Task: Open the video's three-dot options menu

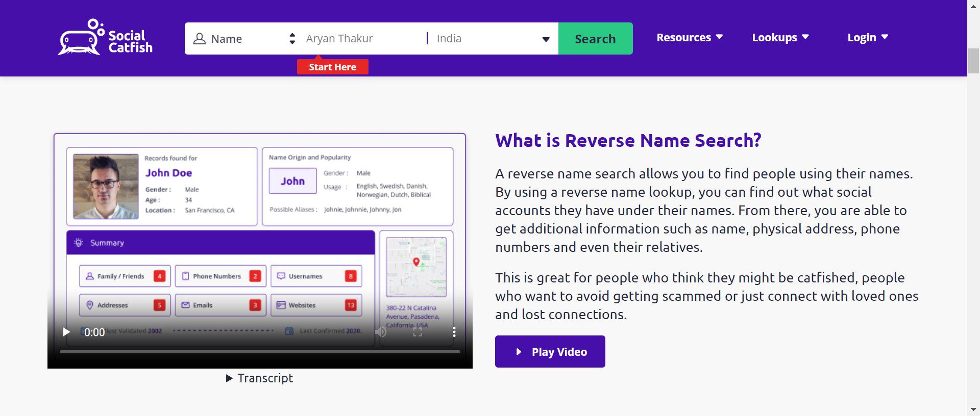Action: point(454,332)
